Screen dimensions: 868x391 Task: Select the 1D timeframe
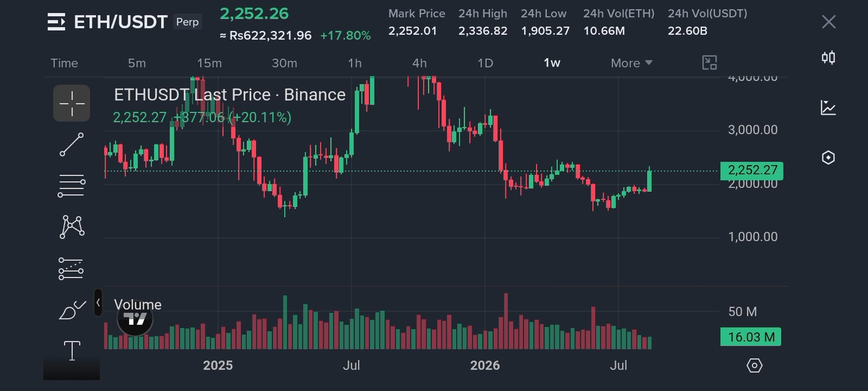[x=485, y=63]
